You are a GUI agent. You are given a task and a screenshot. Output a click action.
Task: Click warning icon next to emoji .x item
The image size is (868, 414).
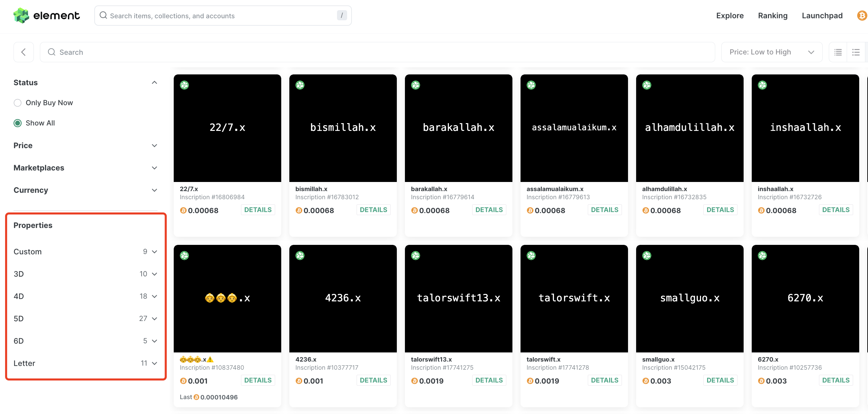pos(210,360)
